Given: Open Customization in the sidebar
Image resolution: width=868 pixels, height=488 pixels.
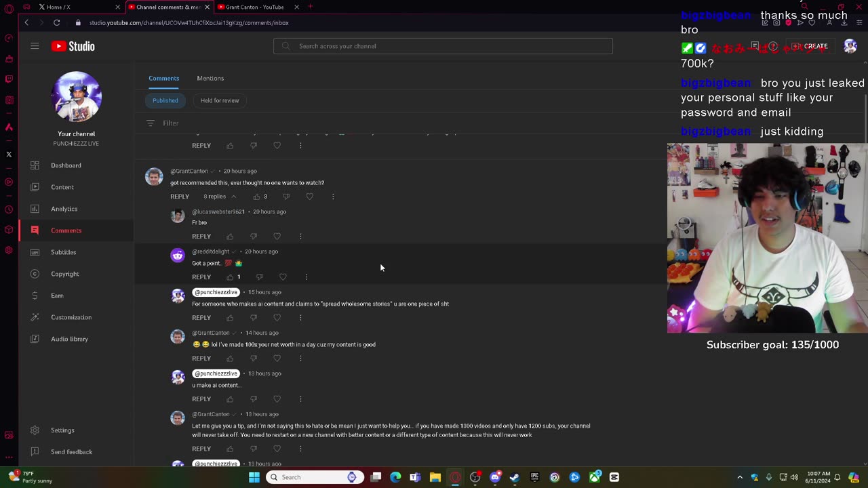Looking at the screenshot, I should (x=71, y=317).
